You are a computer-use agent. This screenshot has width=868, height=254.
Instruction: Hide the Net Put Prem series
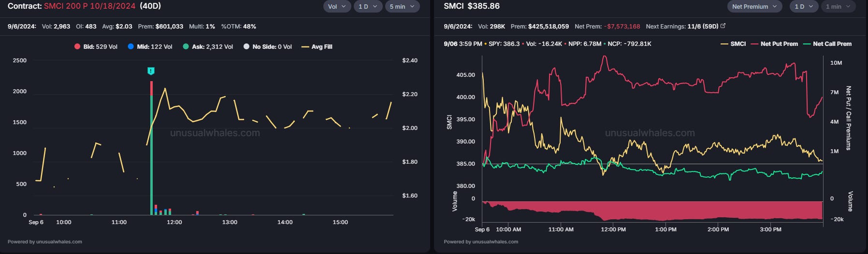(774, 44)
